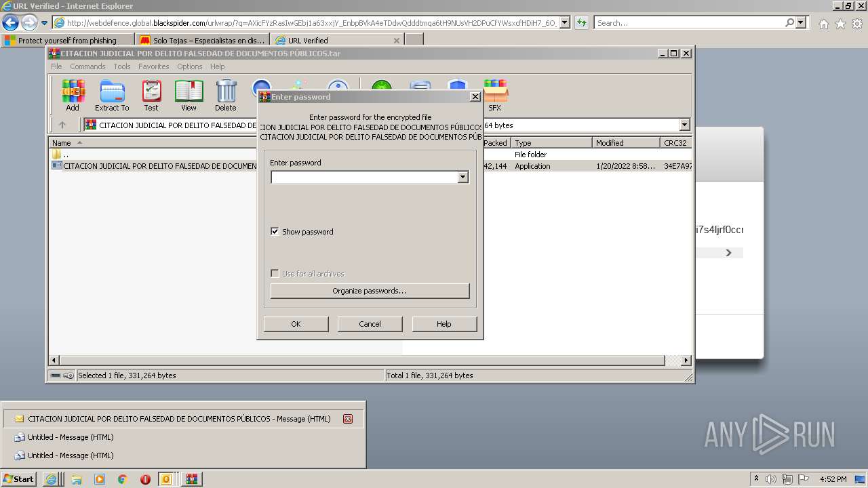This screenshot has height=488, width=868.
Task: Click the volume speaker tray icon
Action: click(x=772, y=479)
